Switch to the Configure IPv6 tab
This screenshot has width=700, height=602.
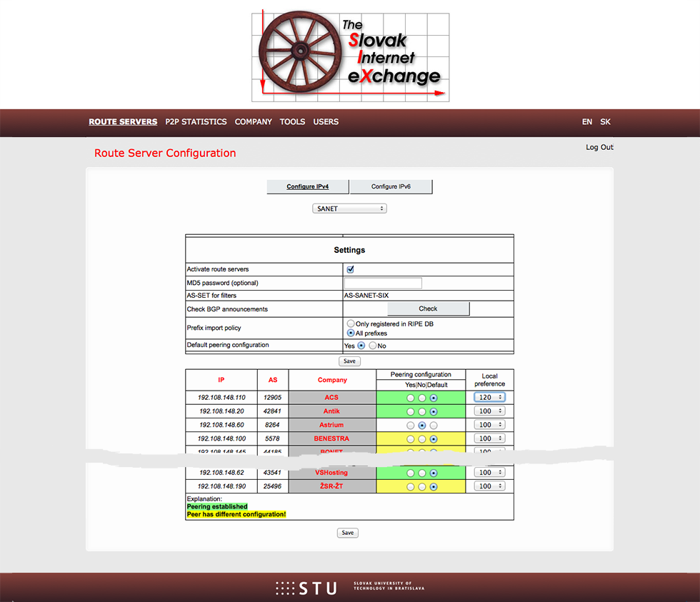tap(391, 186)
